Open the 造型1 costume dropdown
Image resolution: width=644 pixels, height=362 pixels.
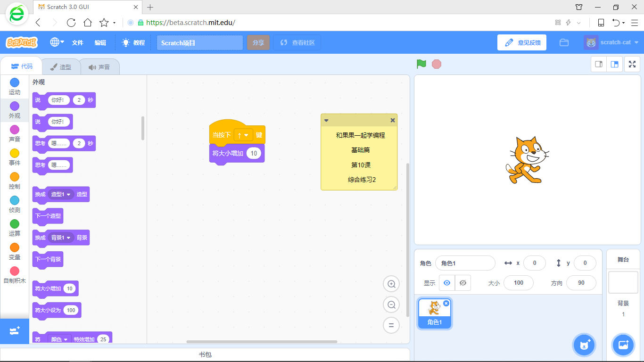click(x=61, y=194)
